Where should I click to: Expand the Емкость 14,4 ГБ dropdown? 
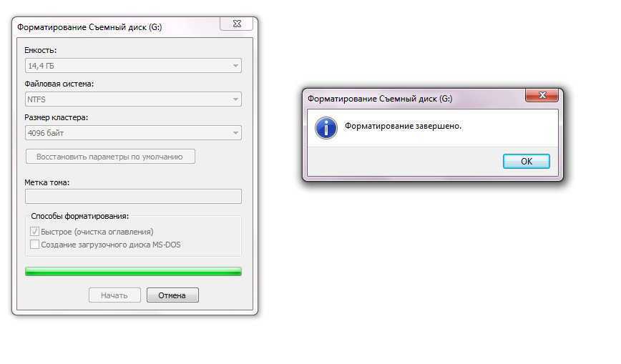coord(133,66)
